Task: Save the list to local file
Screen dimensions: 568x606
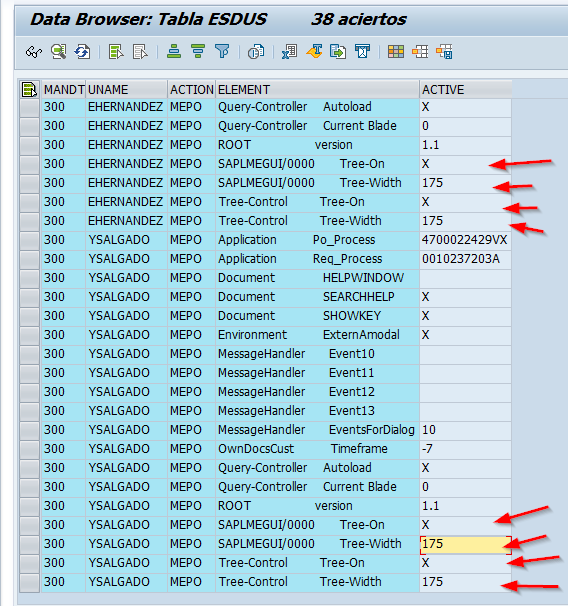Action: point(338,51)
